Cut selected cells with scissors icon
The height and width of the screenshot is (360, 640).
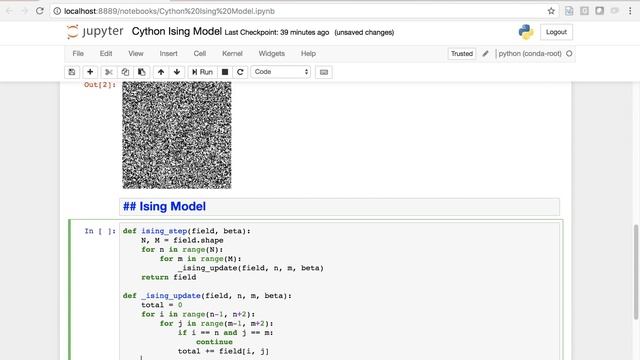(109, 72)
